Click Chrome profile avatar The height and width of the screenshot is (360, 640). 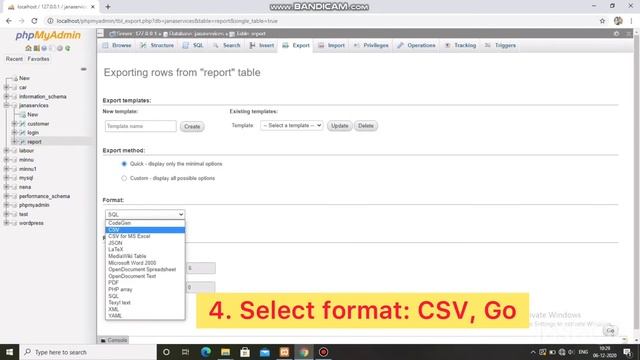coord(618,21)
